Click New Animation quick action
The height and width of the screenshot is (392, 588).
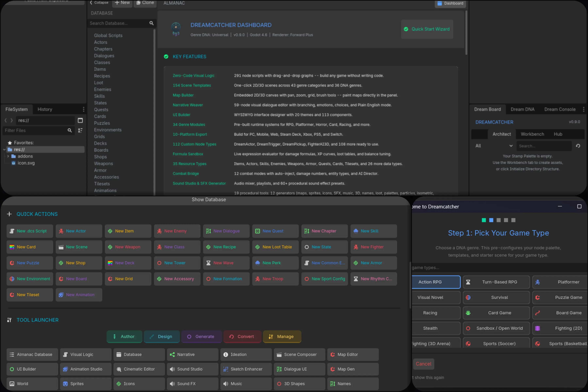tap(79, 295)
